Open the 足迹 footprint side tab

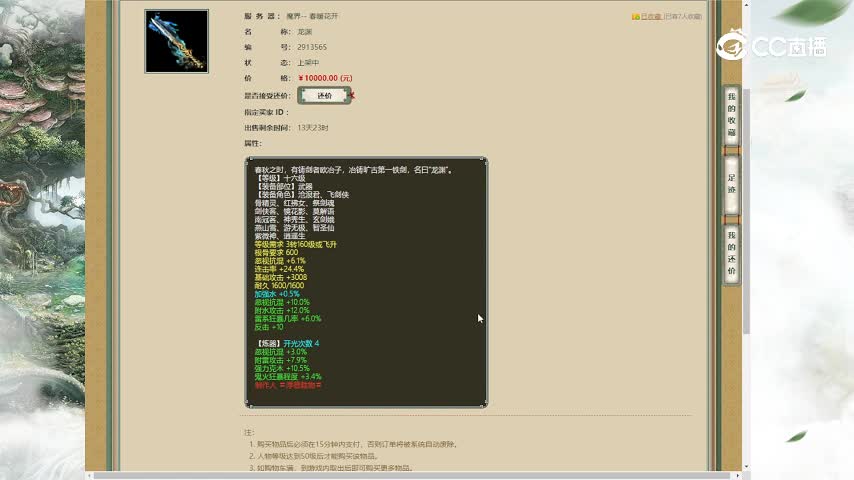click(x=731, y=184)
